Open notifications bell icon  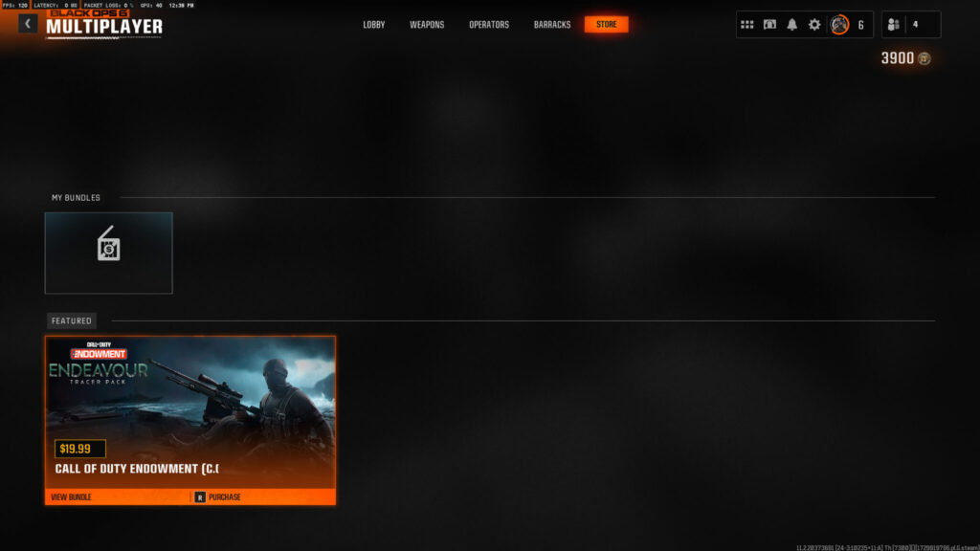(x=791, y=25)
